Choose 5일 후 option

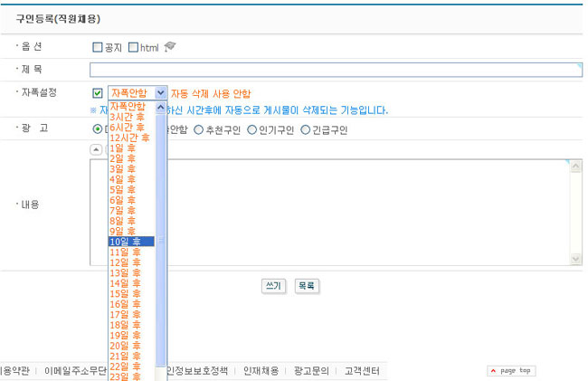(131, 190)
